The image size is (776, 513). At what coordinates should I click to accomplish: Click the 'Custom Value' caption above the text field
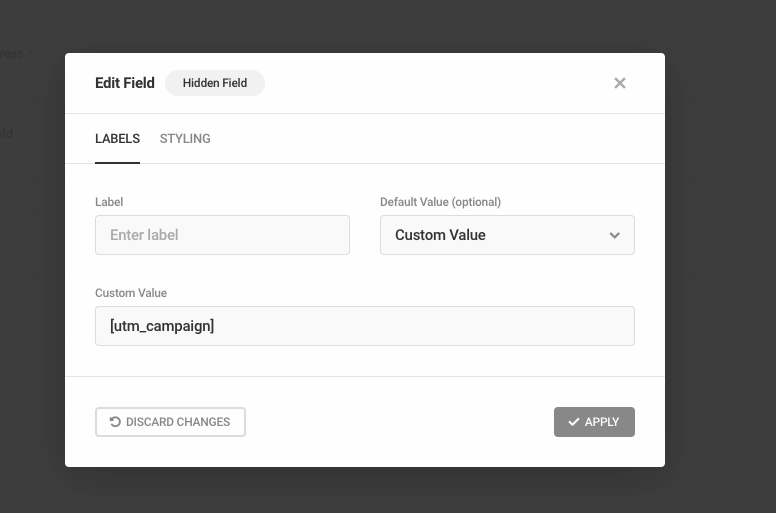131,293
